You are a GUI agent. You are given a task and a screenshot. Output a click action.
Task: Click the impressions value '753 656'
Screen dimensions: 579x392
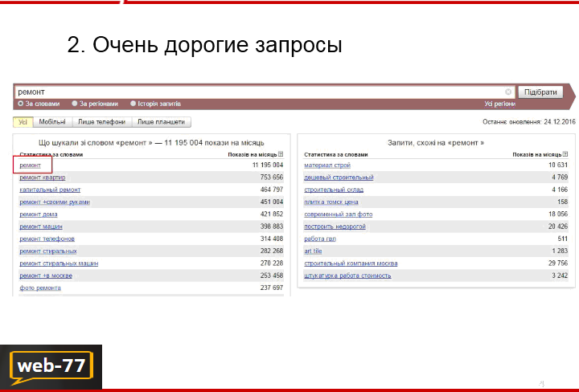tap(272, 177)
